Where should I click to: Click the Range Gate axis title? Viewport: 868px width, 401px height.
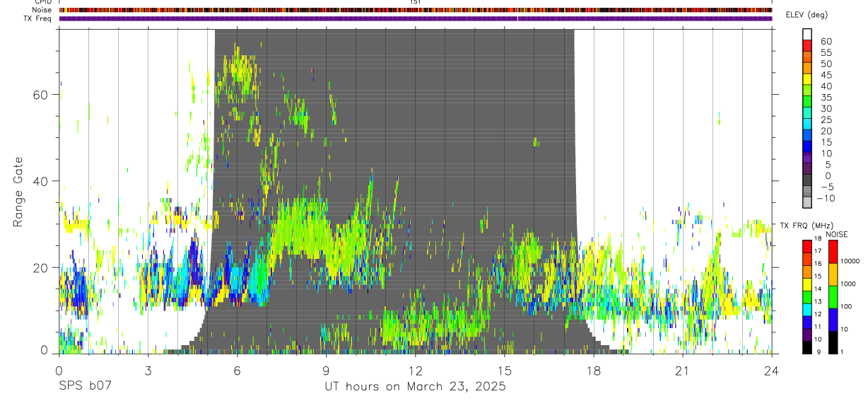pyautogui.click(x=18, y=192)
